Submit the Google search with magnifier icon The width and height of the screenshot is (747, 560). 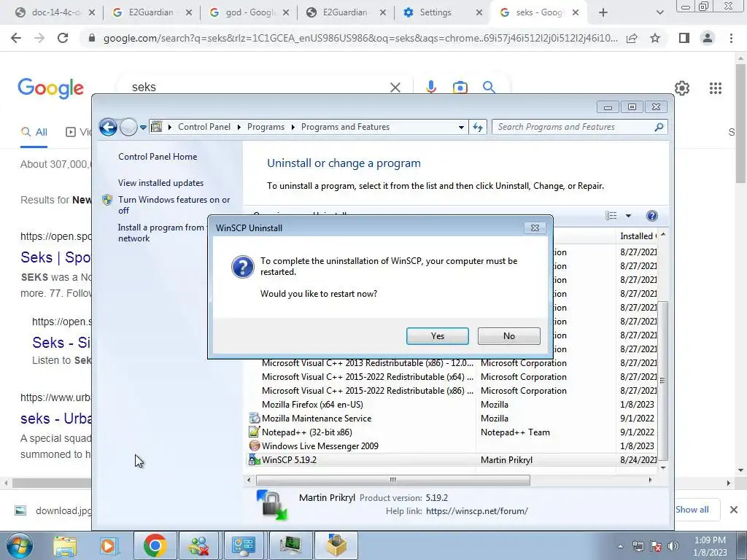click(x=489, y=87)
